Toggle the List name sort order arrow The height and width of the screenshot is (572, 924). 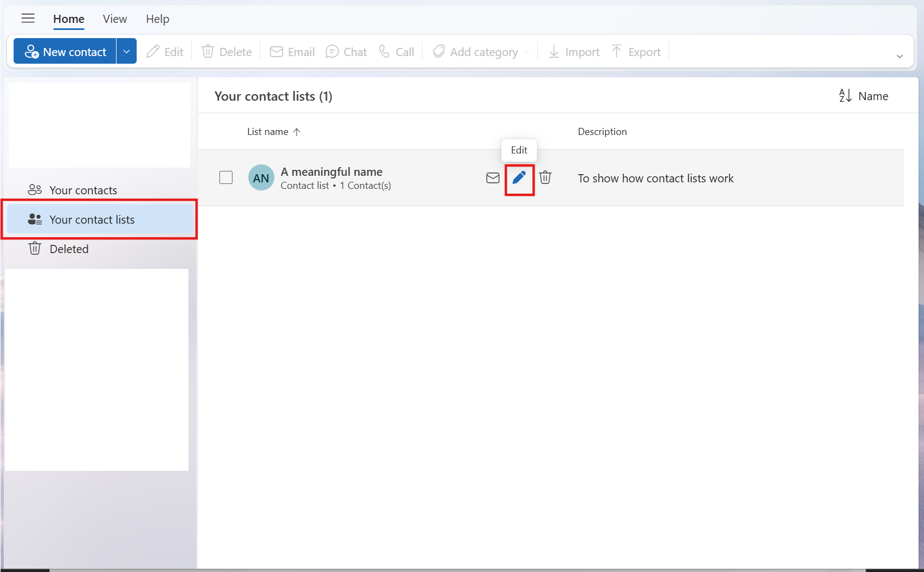click(297, 132)
